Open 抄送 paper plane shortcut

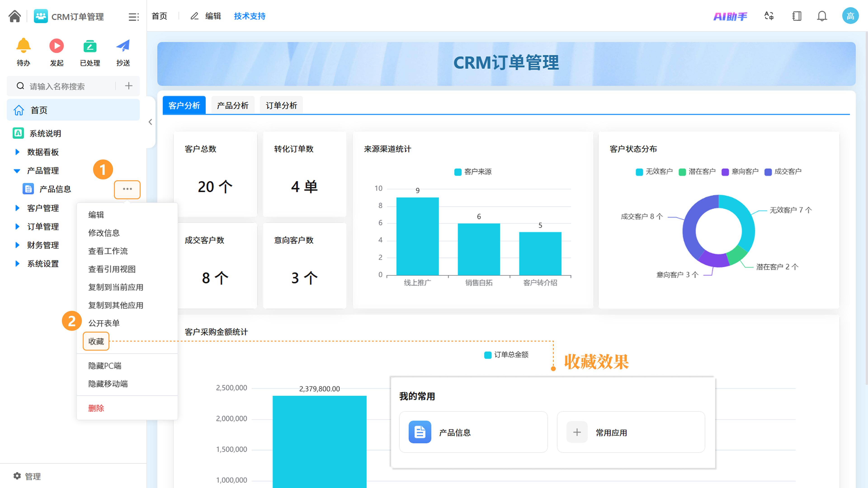coord(123,45)
